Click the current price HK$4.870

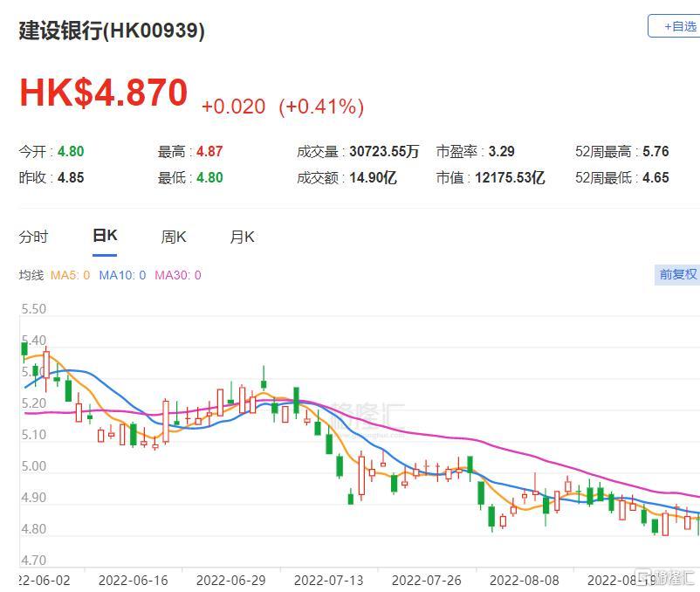tap(103, 93)
